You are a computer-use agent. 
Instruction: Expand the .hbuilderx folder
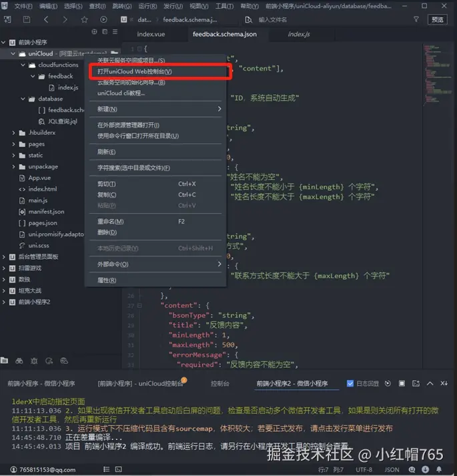13,133
